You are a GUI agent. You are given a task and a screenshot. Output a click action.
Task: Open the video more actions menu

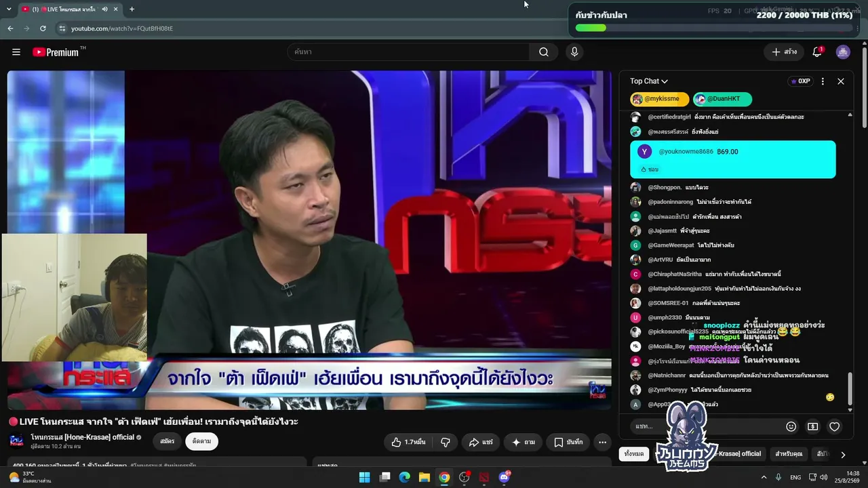tap(602, 442)
